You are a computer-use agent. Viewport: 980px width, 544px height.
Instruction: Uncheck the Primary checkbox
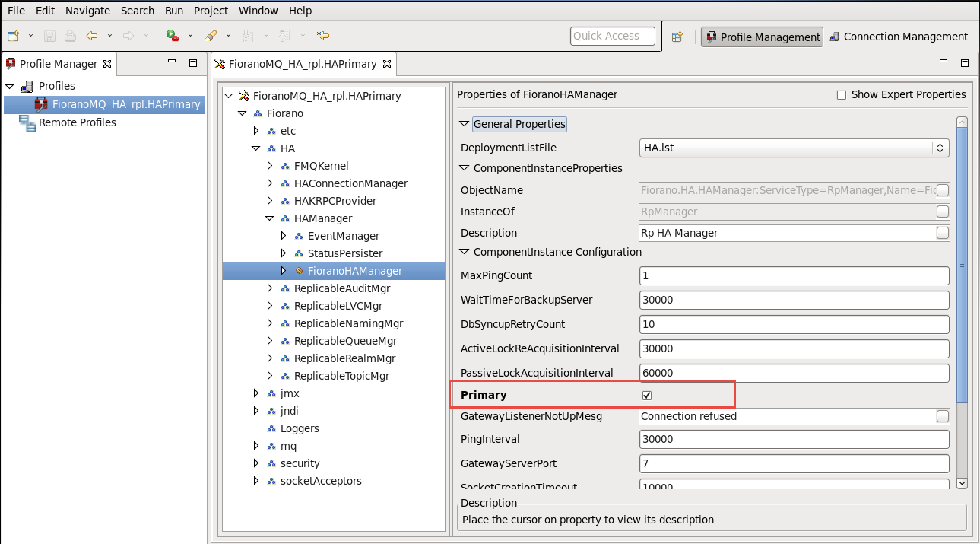click(647, 395)
